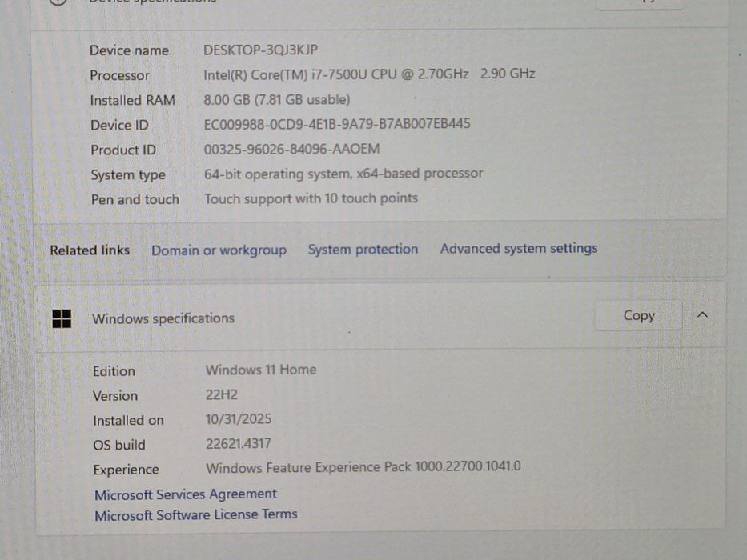The height and width of the screenshot is (560, 747).
Task: Click the Processor label
Action: pyautogui.click(x=119, y=75)
